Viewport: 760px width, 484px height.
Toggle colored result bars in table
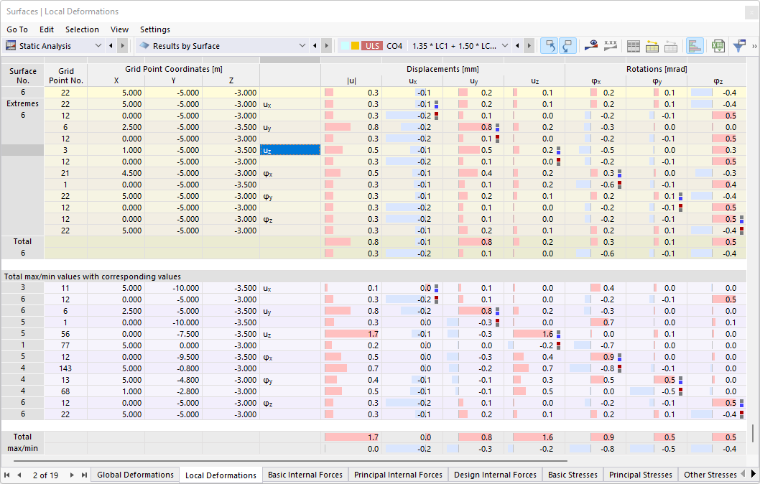point(695,46)
